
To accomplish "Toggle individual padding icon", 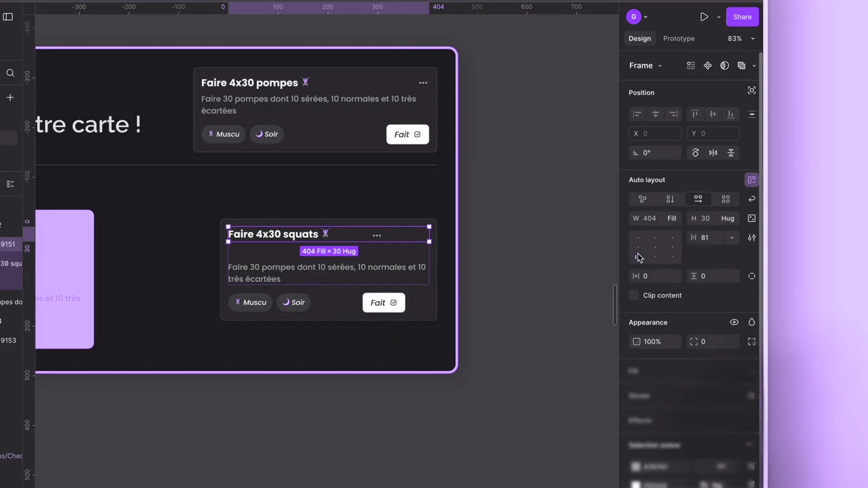I will pyautogui.click(x=752, y=276).
